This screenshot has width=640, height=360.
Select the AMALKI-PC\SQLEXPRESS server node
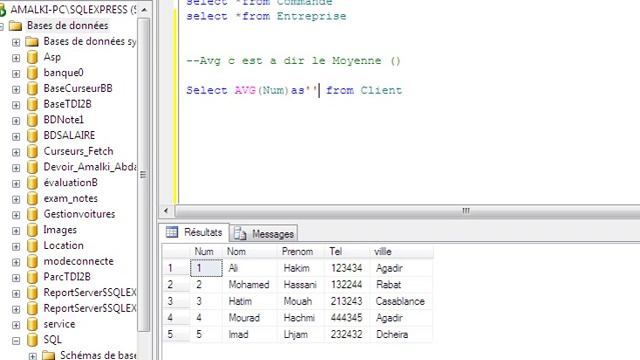point(73,9)
